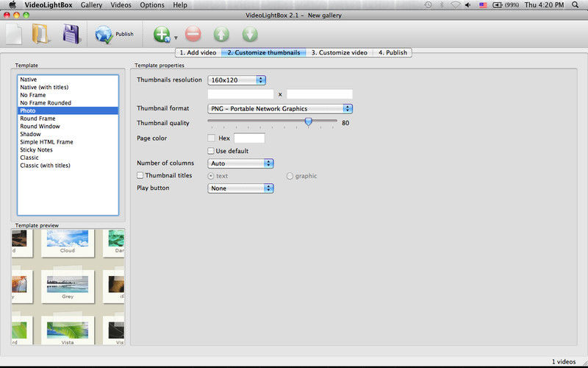This screenshot has height=368, width=588.
Task: Click the New gallery blank page icon
Action: coord(14,34)
